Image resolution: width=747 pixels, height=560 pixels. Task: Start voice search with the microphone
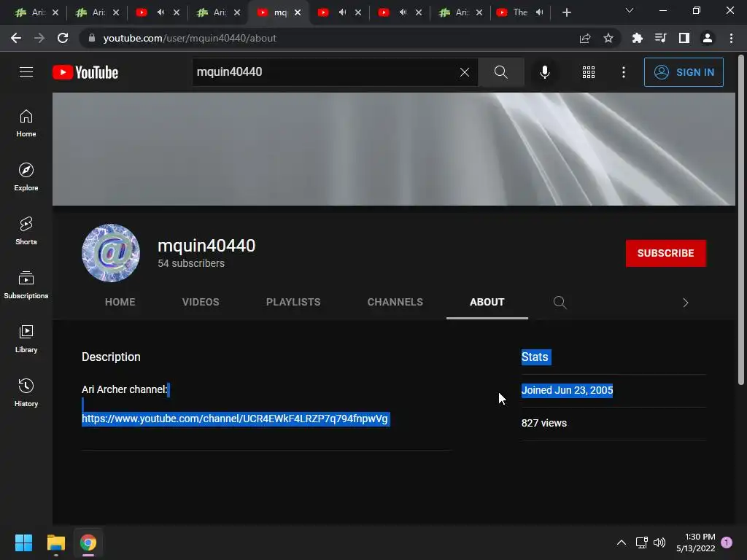pyautogui.click(x=544, y=72)
